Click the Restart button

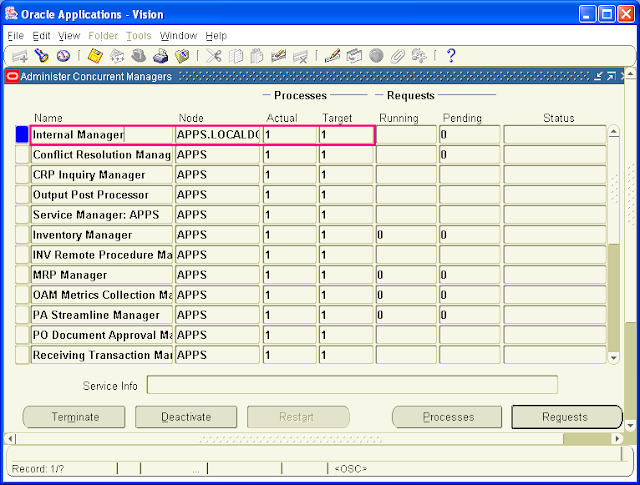298,417
